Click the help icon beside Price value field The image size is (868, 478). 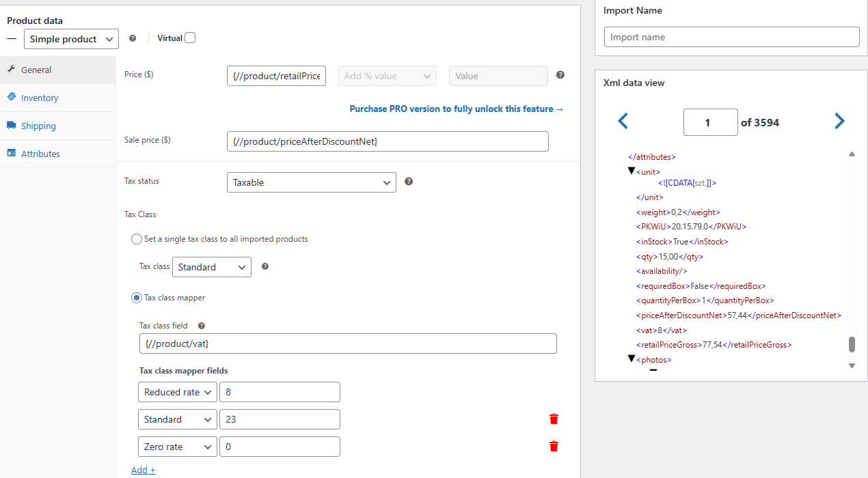[x=560, y=75]
